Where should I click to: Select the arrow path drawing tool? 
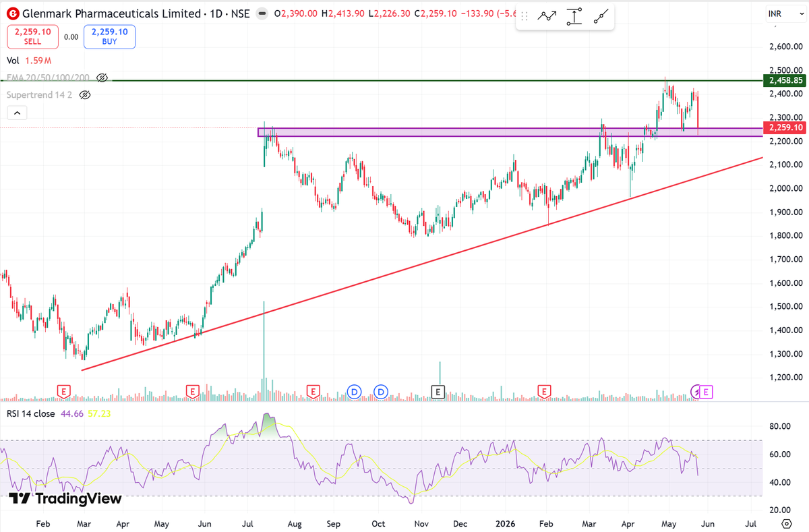coord(546,18)
